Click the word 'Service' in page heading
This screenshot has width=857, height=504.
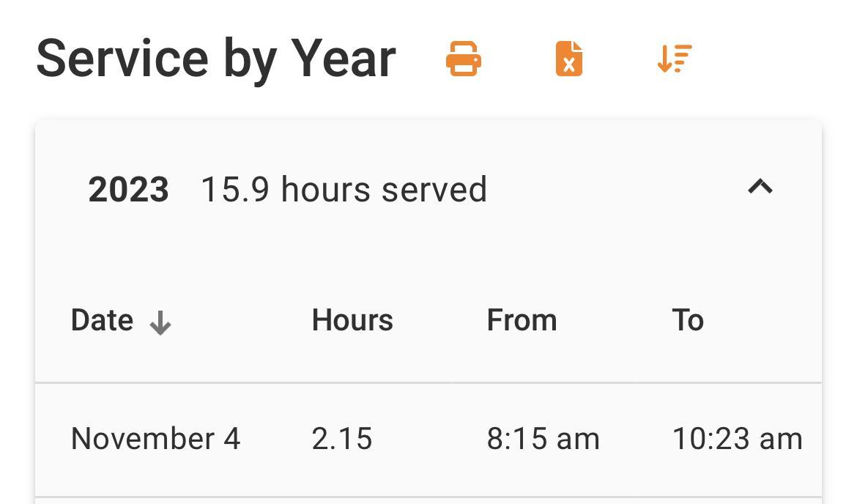[122, 59]
